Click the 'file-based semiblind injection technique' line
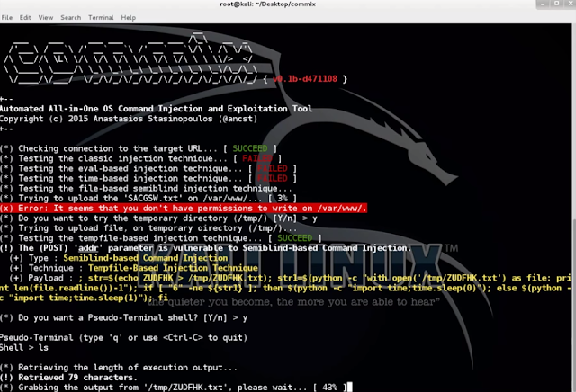 [x=146, y=188]
